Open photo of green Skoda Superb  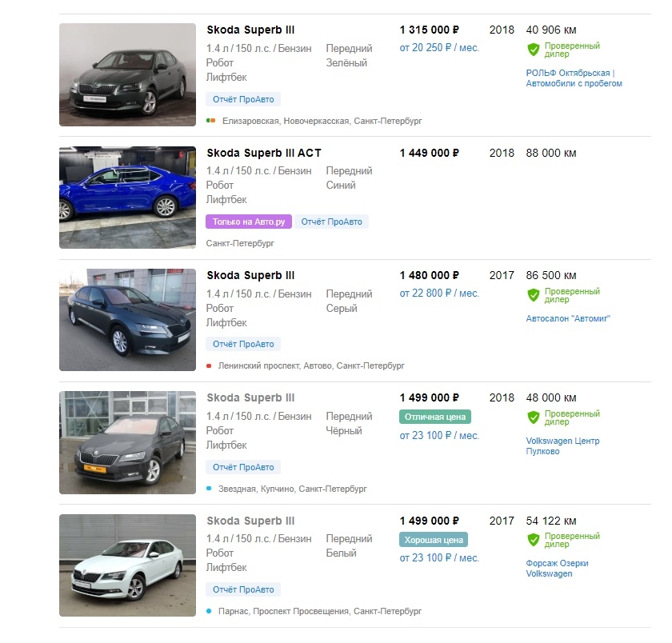tap(127, 74)
